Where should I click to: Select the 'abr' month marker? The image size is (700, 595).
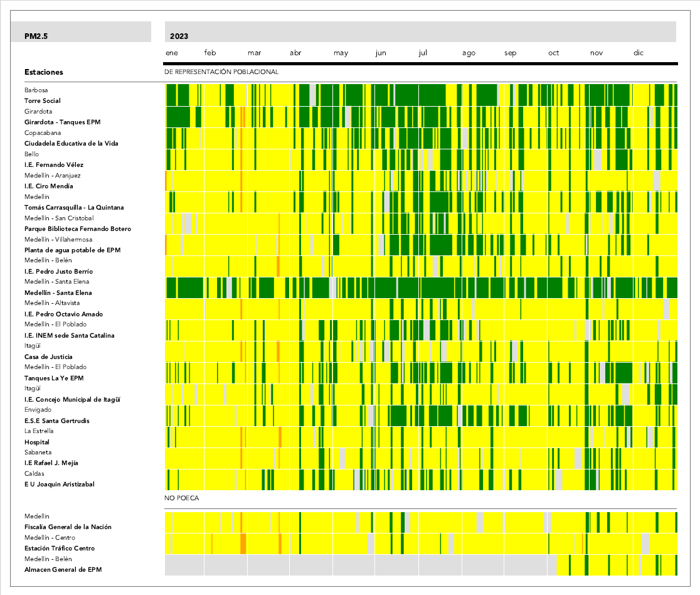pos(295,53)
